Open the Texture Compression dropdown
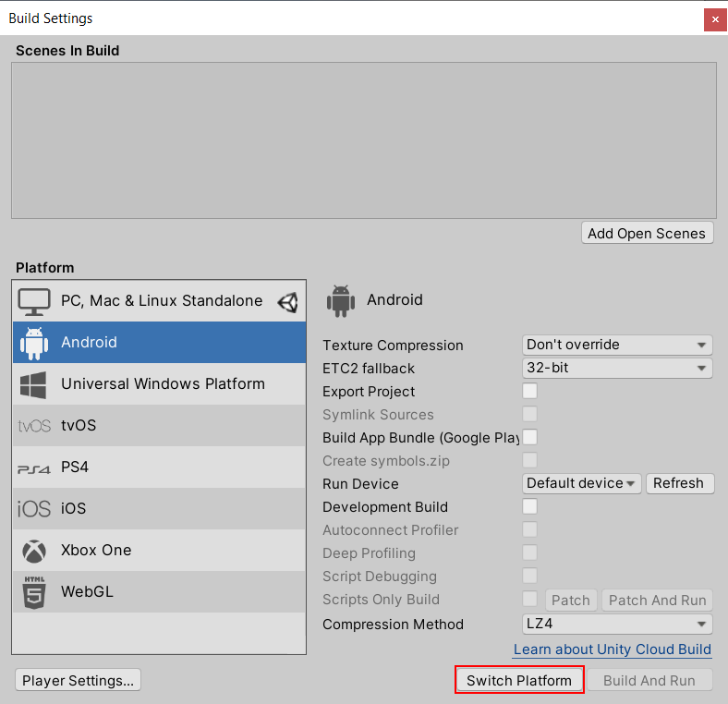This screenshot has width=728, height=704. pos(617,345)
